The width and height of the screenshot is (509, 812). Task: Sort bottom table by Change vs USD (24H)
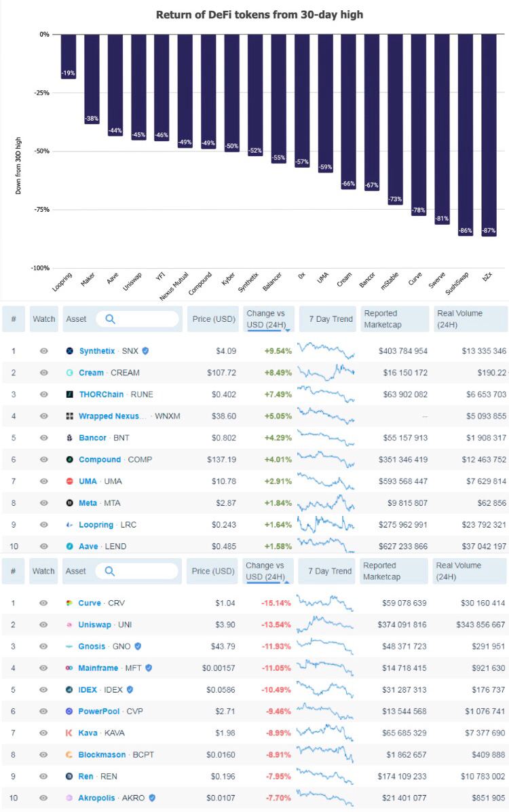pos(267,571)
